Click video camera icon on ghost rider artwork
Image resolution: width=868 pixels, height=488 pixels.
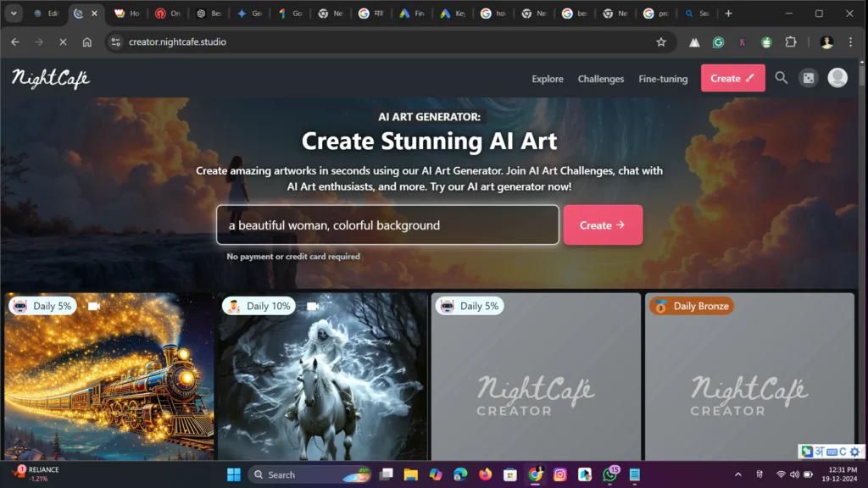pos(312,306)
